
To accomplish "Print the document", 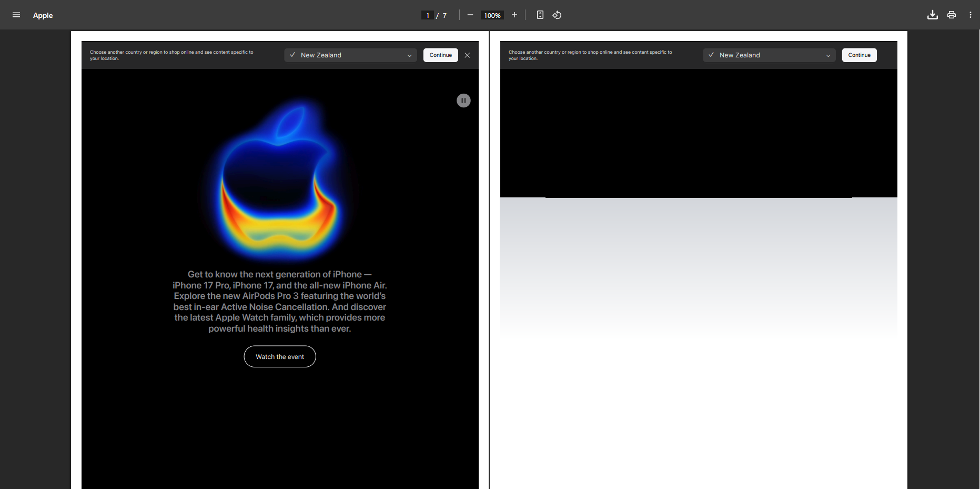I will (952, 15).
